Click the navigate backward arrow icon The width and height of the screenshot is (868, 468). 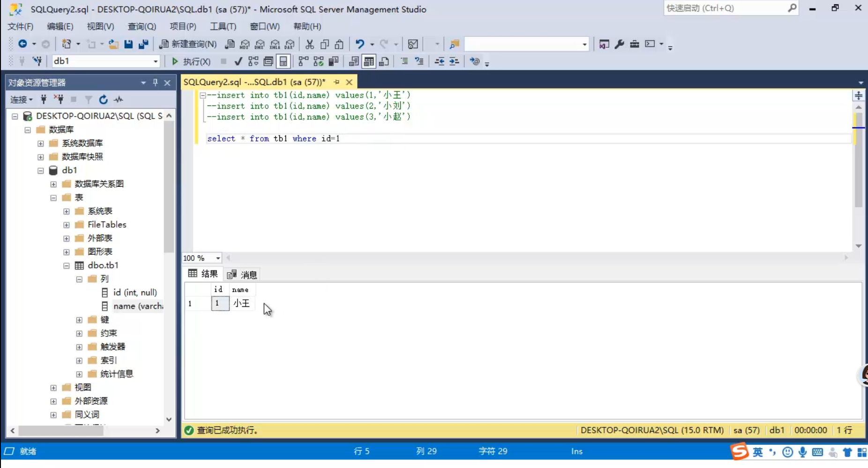click(22, 44)
